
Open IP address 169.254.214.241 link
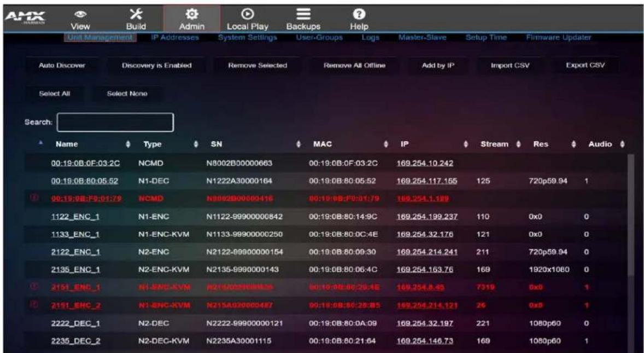click(x=427, y=252)
